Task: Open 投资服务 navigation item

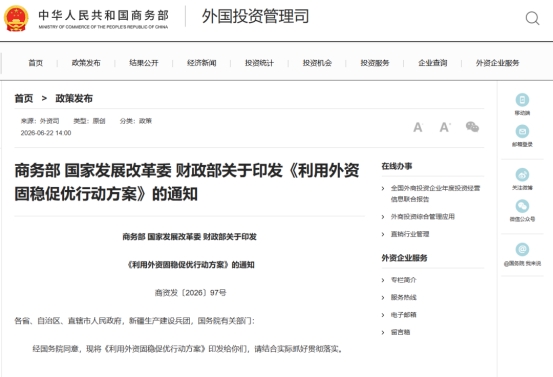Action: tap(375, 63)
